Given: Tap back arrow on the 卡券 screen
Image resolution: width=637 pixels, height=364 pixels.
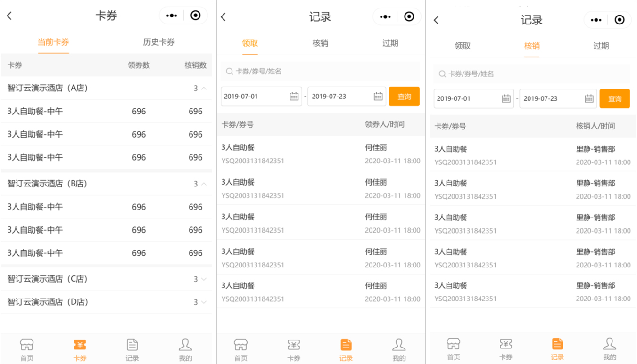Looking at the screenshot, I should tap(9, 16).
